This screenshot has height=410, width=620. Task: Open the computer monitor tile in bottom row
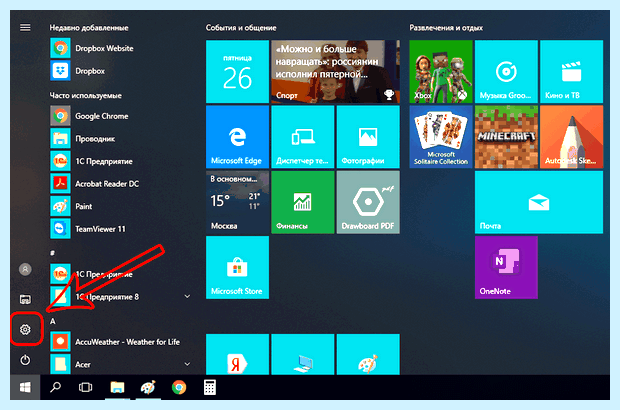(x=302, y=354)
